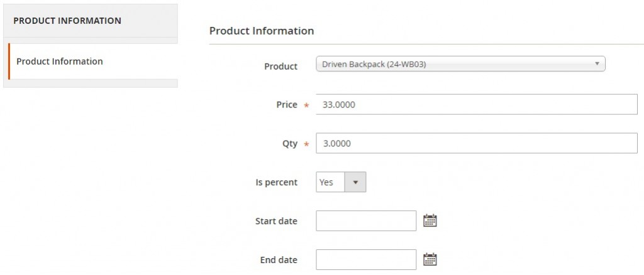Click the Price field label

tap(287, 104)
